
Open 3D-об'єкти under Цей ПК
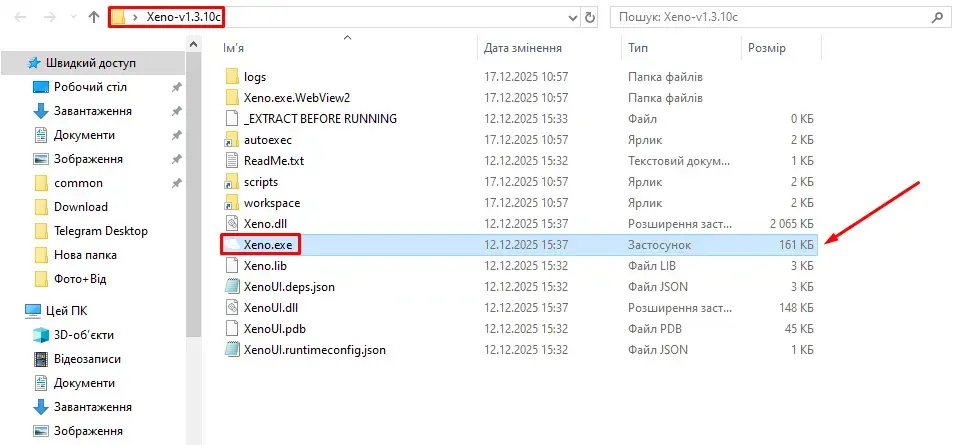pyautogui.click(x=84, y=335)
